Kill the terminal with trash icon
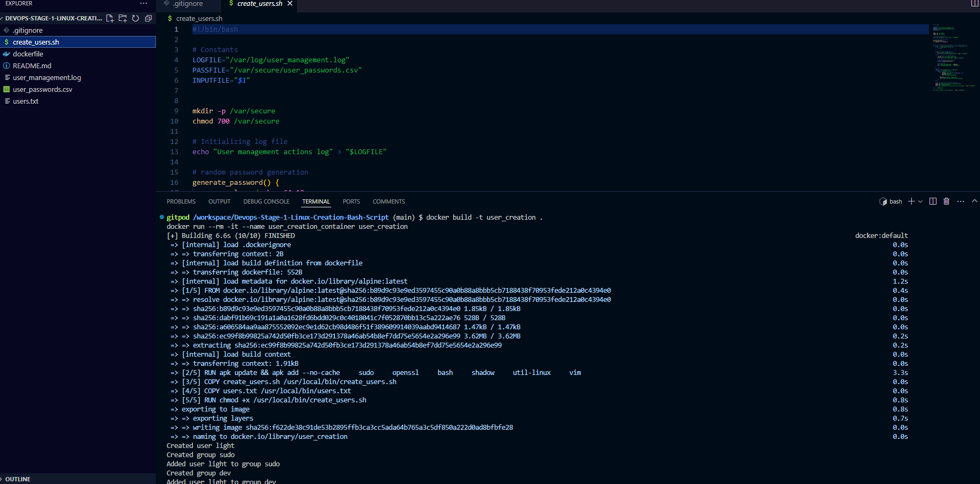980x484 pixels. tap(946, 201)
